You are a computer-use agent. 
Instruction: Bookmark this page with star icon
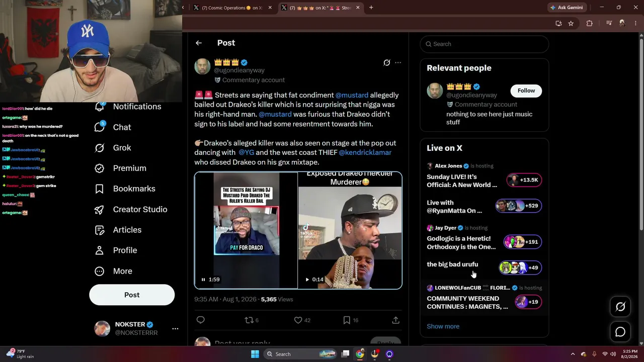(571, 23)
